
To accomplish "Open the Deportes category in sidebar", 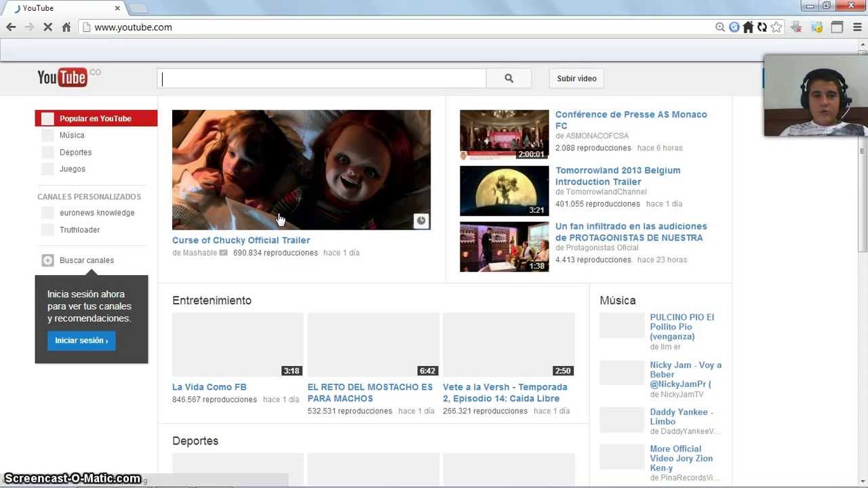I will [75, 152].
